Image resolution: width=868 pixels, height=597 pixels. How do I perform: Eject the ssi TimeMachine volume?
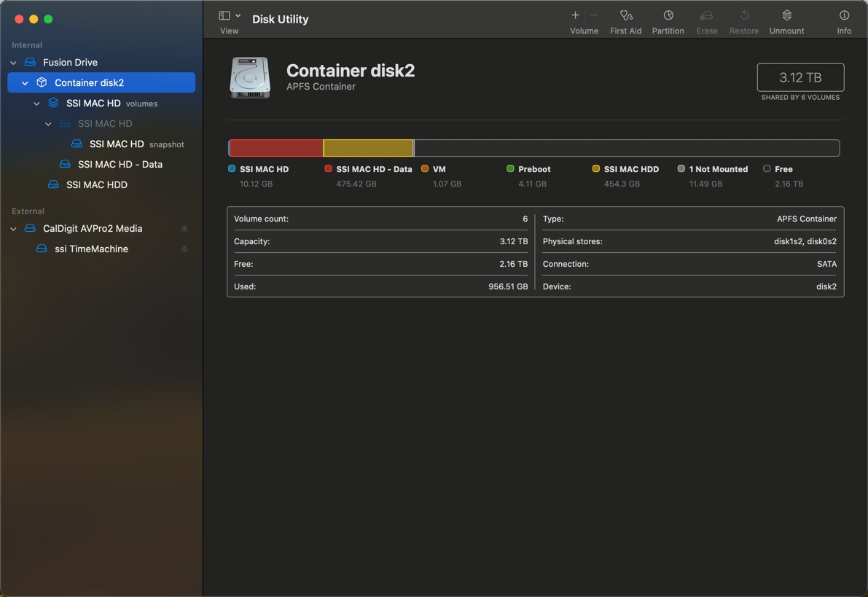pyautogui.click(x=184, y=249)
